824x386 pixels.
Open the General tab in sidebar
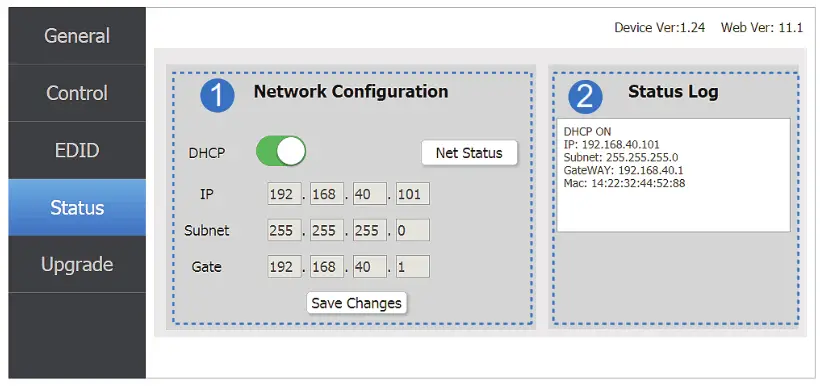point(77,36)
